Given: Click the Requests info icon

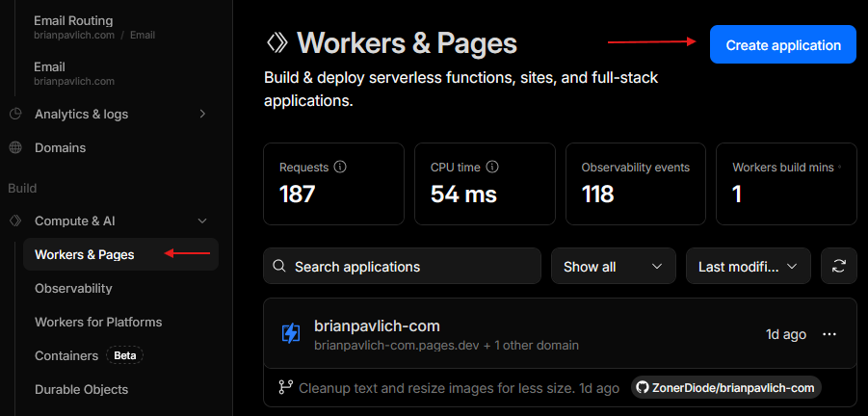Looking at the screenshot, I should (339, 167).
